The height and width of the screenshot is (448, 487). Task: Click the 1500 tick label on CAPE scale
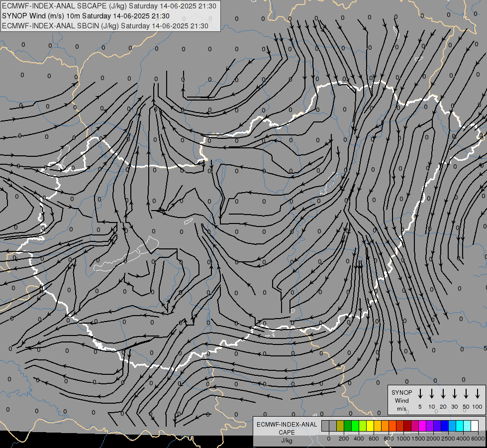[418, 439]
